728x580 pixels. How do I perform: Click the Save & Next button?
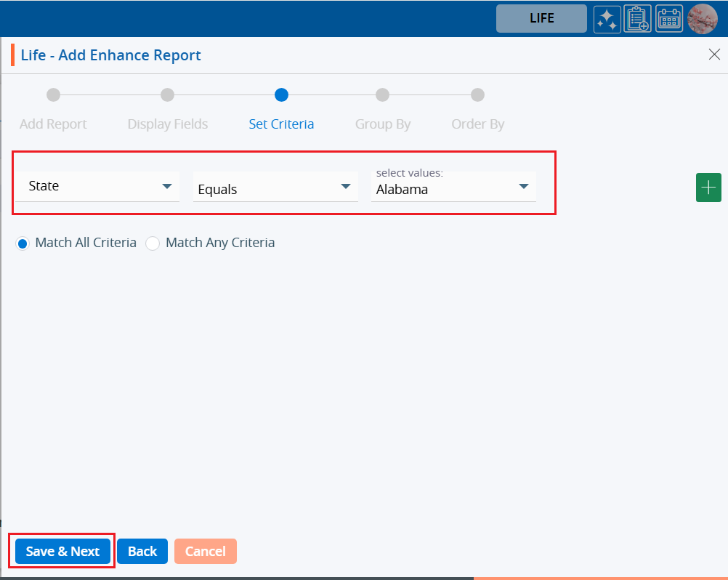pos(62,552)
